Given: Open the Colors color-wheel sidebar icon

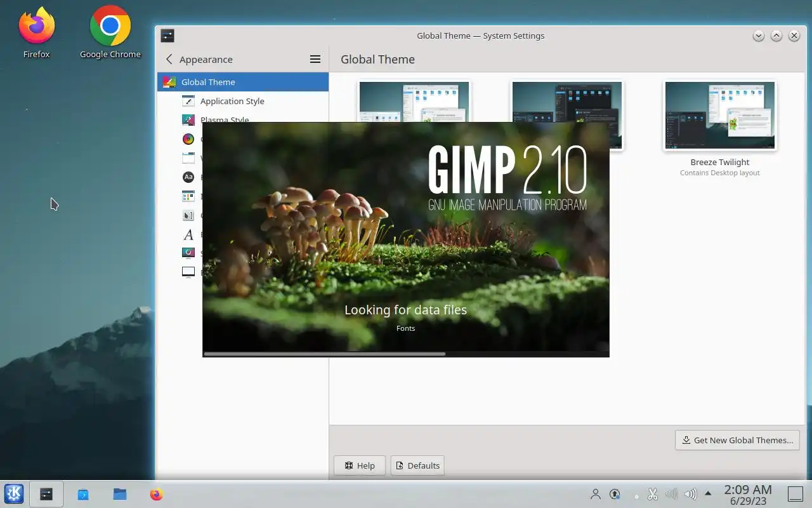Looking at the screenshot, I should click(x=188, y=139).
